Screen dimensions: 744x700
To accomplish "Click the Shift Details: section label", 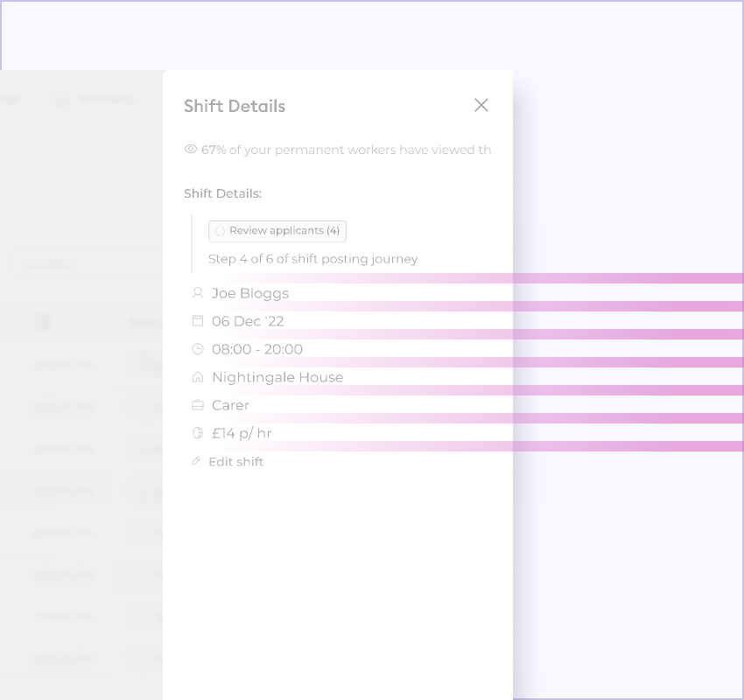I will point(222,193).
